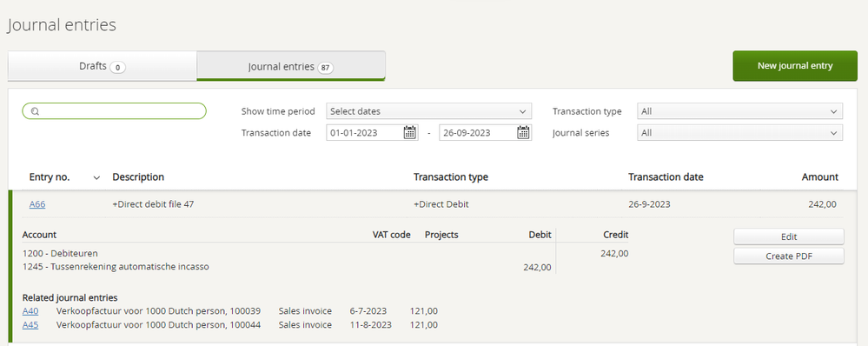Image resolution: width=868 pixels, height=346 pixels.
Task: Click the Credit column header
Action: tap(615, 235)
